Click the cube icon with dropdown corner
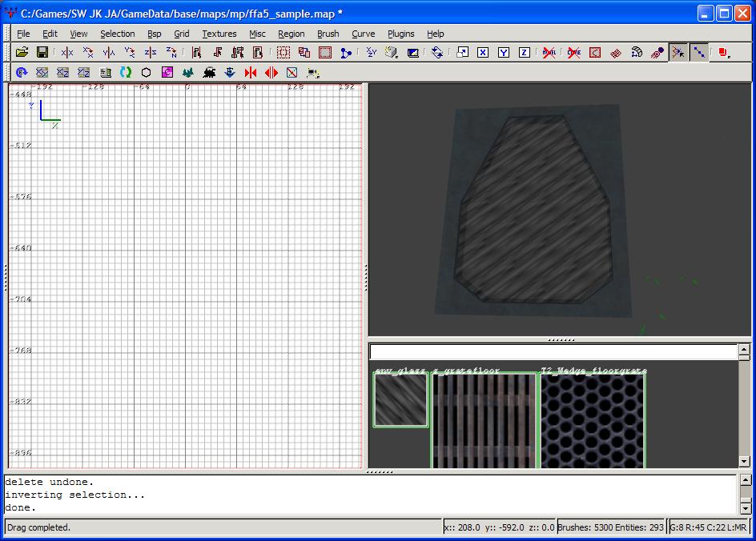This screenshot has height=541, width=756. coord(392,52)
